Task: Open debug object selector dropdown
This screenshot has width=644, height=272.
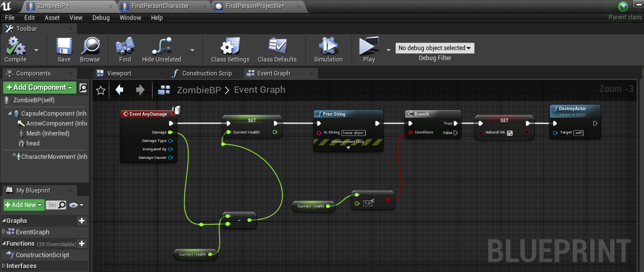Action: (x=435, y=48)
